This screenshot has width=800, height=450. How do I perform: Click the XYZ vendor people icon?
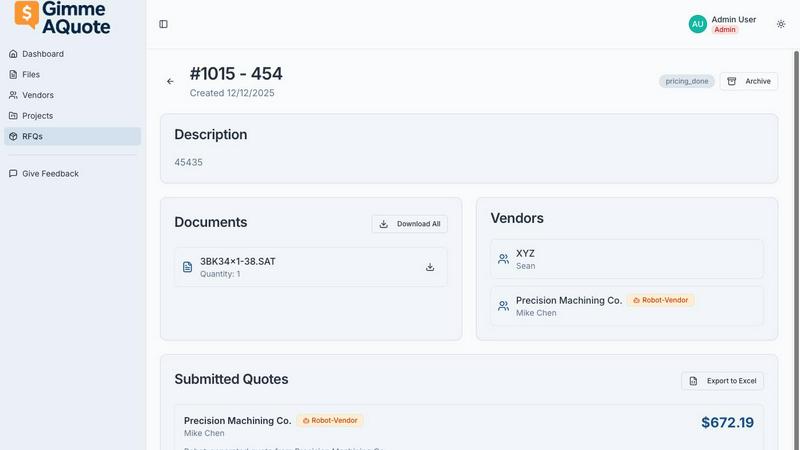coord(504,259)
